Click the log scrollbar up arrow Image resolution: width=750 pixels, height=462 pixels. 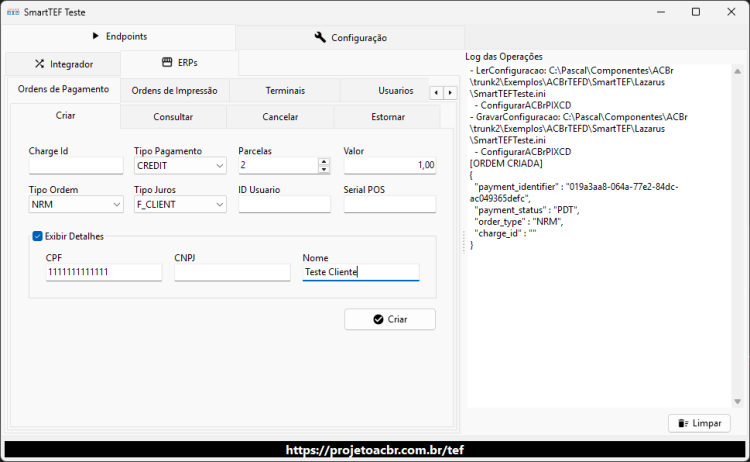coord(738,71)
